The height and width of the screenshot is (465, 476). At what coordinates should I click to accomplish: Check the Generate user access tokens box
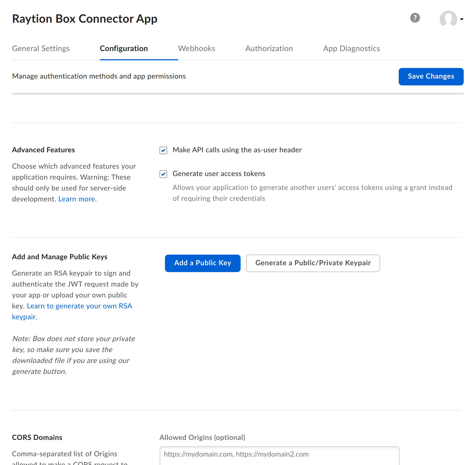point(163,174)
